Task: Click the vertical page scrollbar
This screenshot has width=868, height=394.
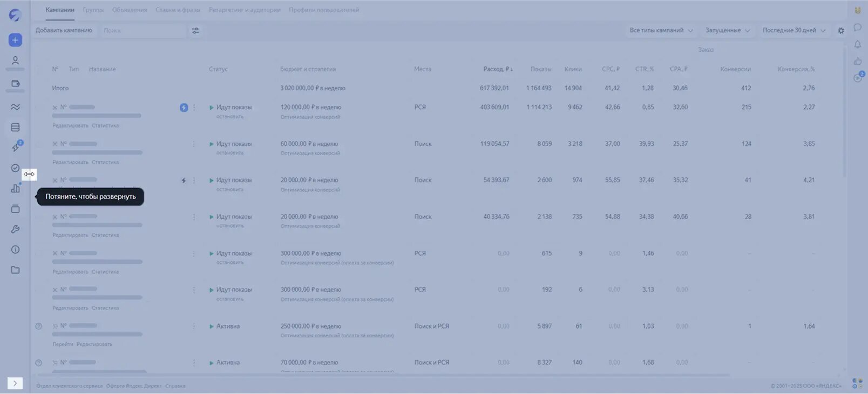Action: (844, 111)
